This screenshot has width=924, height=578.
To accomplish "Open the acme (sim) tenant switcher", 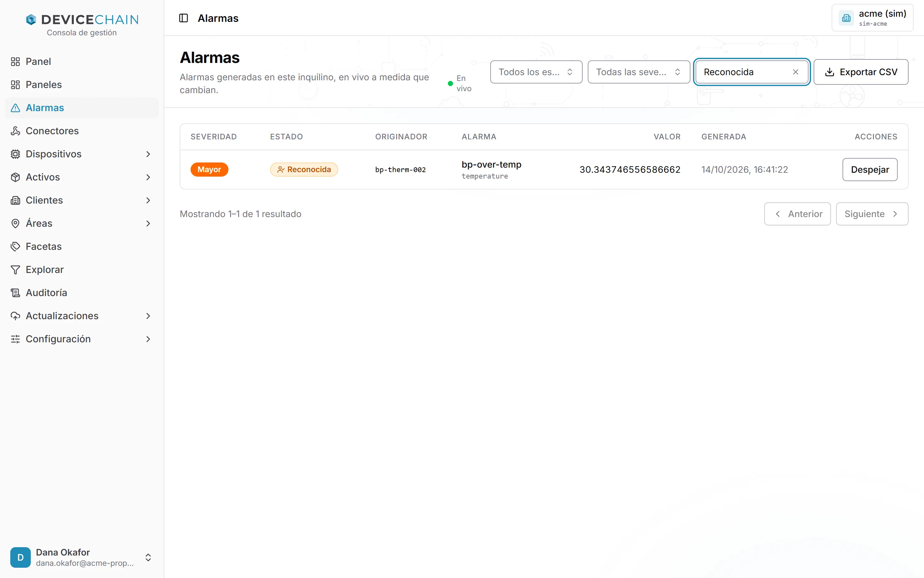I will [872, 18].
